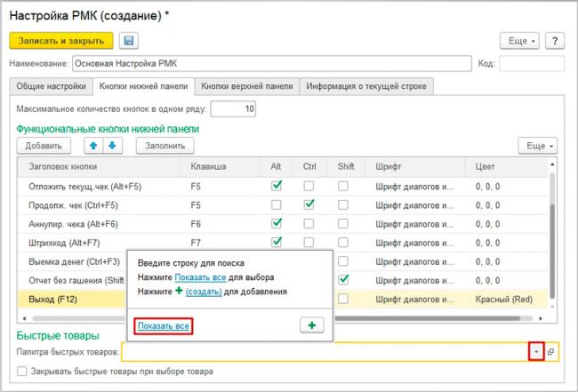Click bottom Показать все link in popup
Image resolution: width=578 pixels, height=392 pixels.
click(164, 326)
